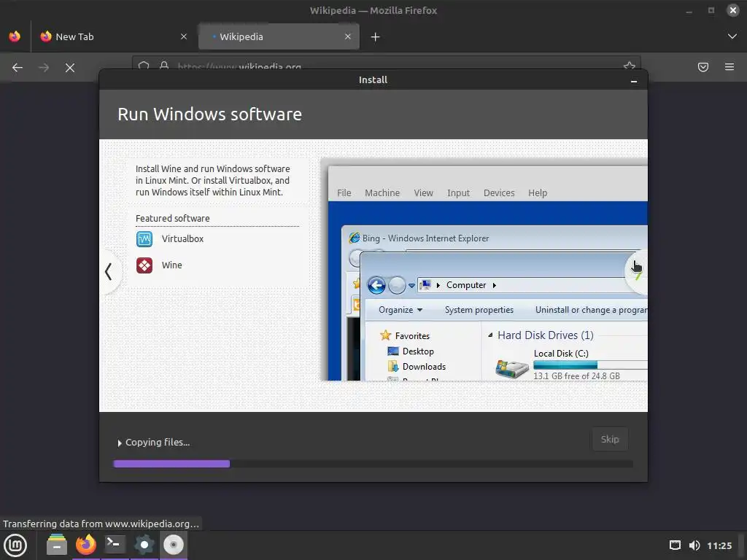Close the Firefox window with X button

click(x=732, y=10)
